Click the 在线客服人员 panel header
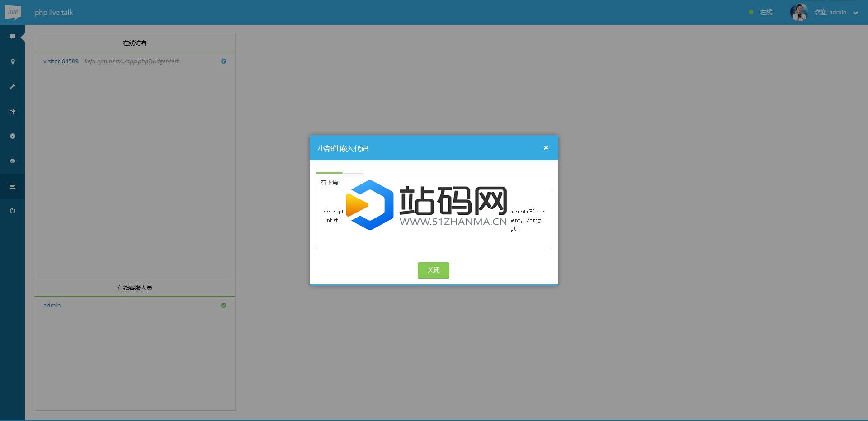This screenshot has height=421, width=868. point(135,288)
